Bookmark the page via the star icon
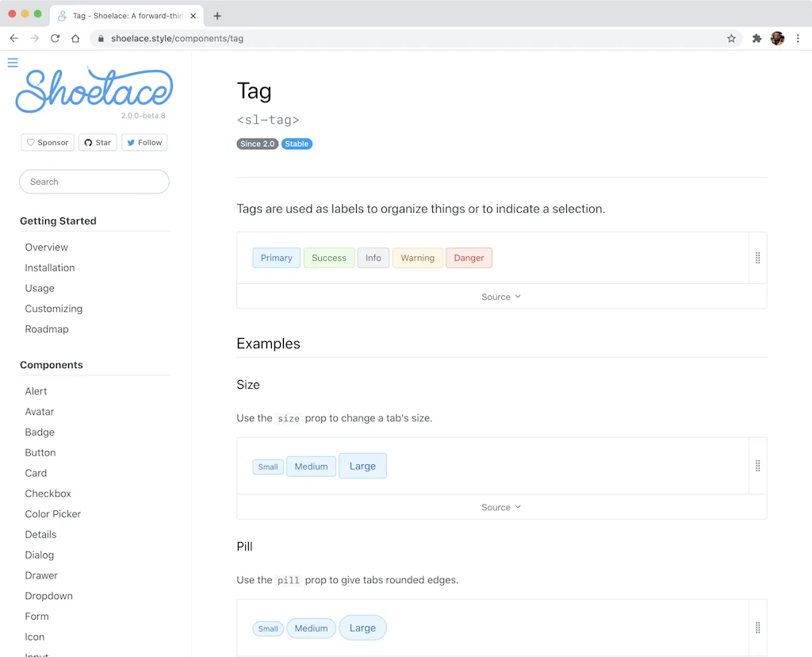 [731, 37]
